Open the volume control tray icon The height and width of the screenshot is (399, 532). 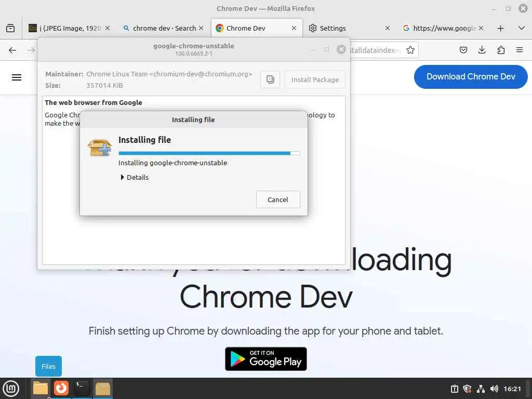tap(494, 389)
